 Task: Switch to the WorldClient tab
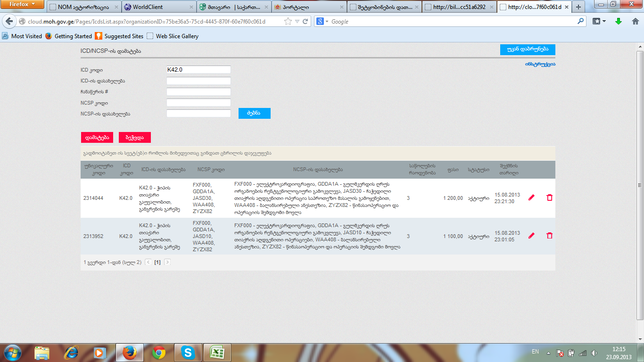pyautogui.click(x=158, y=7)
